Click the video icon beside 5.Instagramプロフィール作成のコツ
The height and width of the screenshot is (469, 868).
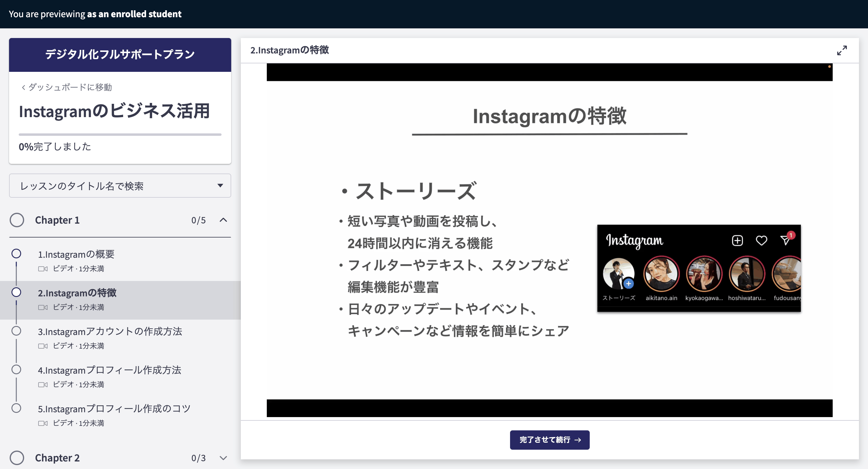coord(43,423)
